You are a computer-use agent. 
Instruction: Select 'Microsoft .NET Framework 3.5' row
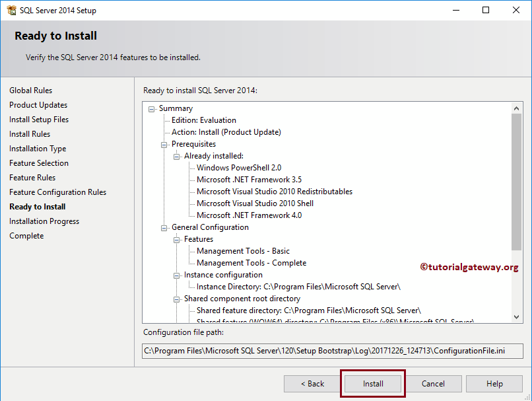click(249, 180)
